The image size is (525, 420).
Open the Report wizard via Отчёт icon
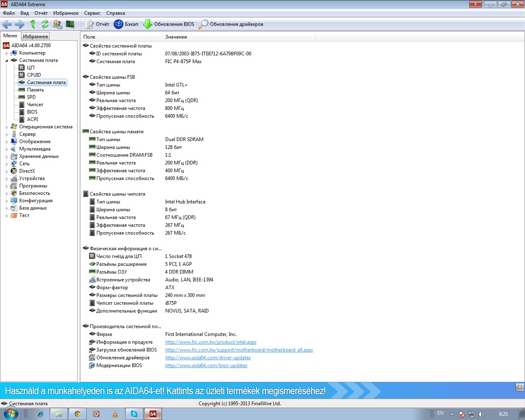pyautogui.click(x=89, y=24)
